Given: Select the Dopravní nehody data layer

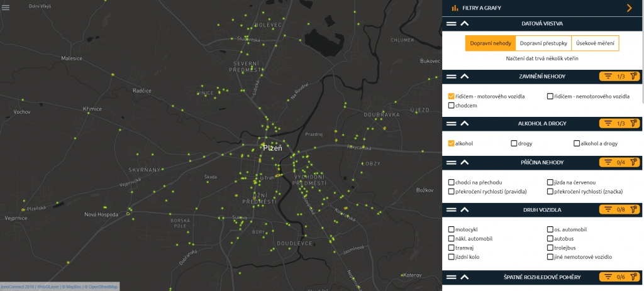Looking at the screenshot, I should coord(491,43).
